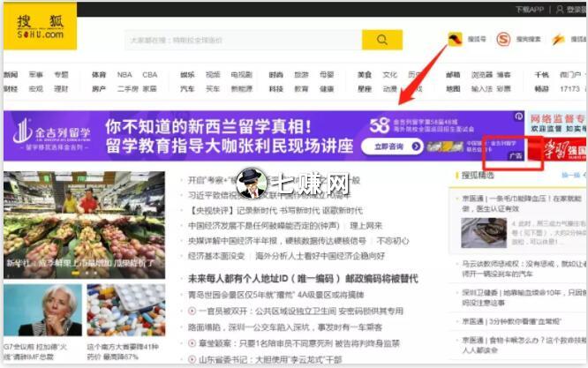Viewport: 588px width, 368px height.
Task: Open the 电视剧 navigation link
Action: click(242, 75)
